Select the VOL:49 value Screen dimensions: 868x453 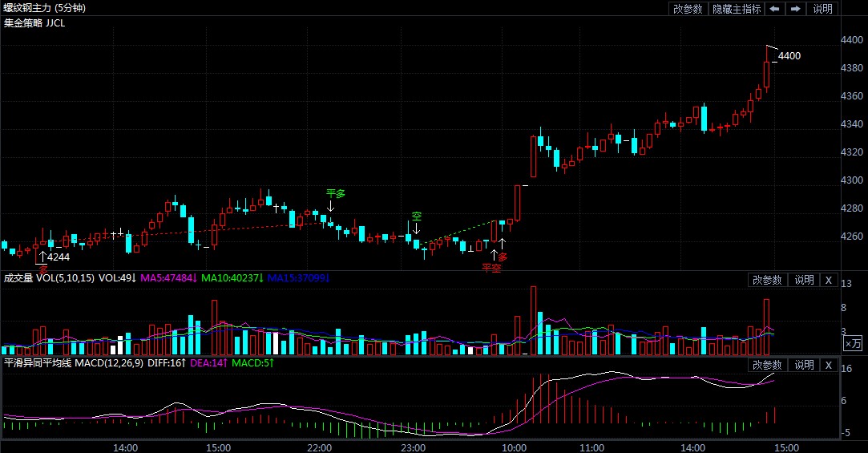117,278
